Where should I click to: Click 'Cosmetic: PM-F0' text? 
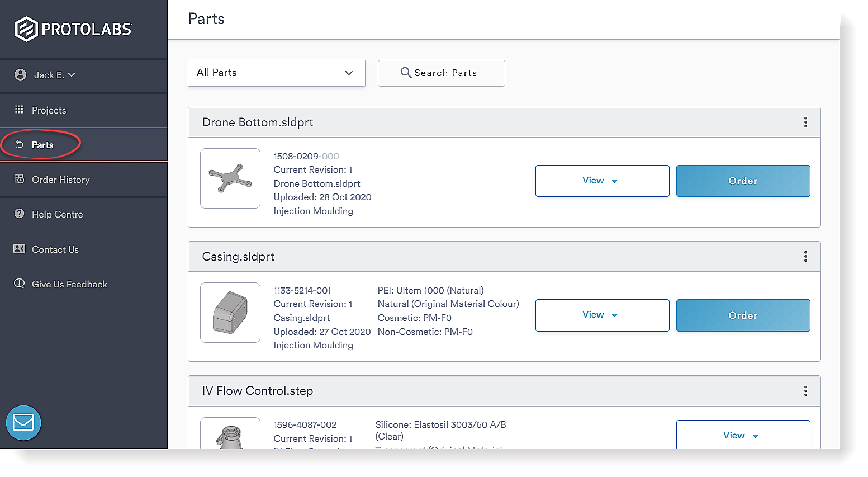(415, 318)
